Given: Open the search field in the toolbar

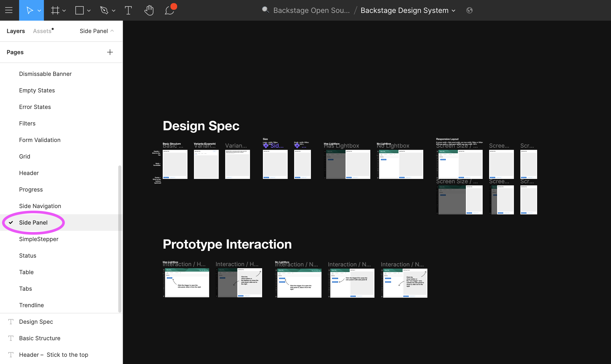Looking at the screenshot, I should pyautogui.click(x=265, y=10).
